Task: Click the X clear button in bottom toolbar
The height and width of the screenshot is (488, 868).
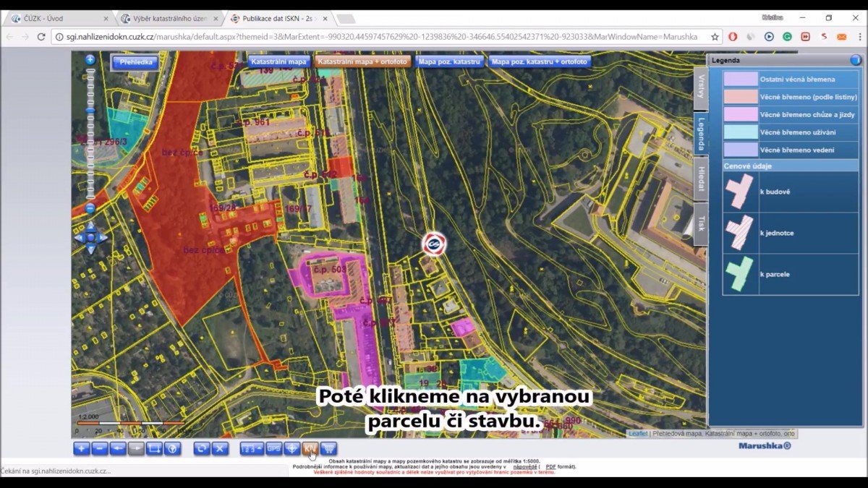Action: click(x=221, y=448)
